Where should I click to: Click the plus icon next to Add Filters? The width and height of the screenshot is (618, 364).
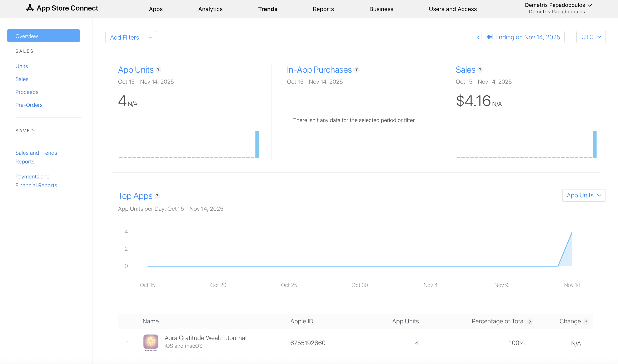pos(150,37)
